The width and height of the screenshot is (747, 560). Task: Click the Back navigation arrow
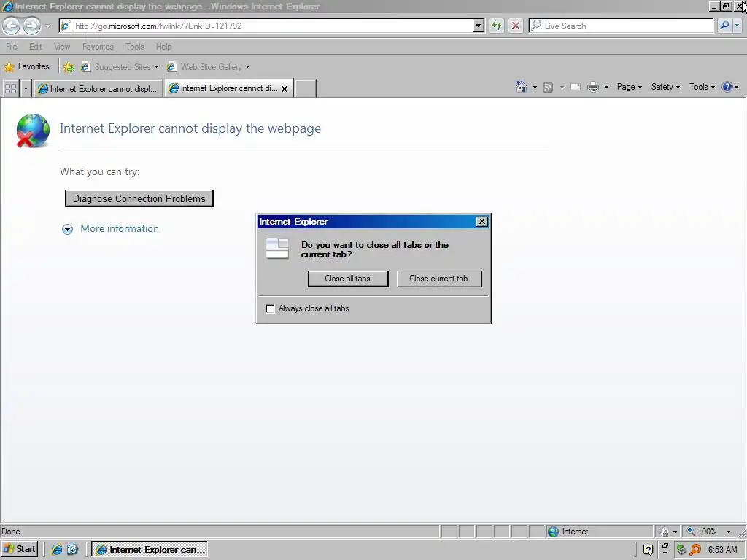point(12,26)
